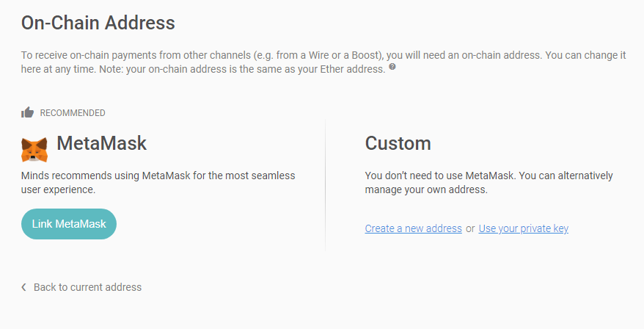Go back to current address
Image resolution: width=644 pixels, height=329 pixels.
[87, 287]
